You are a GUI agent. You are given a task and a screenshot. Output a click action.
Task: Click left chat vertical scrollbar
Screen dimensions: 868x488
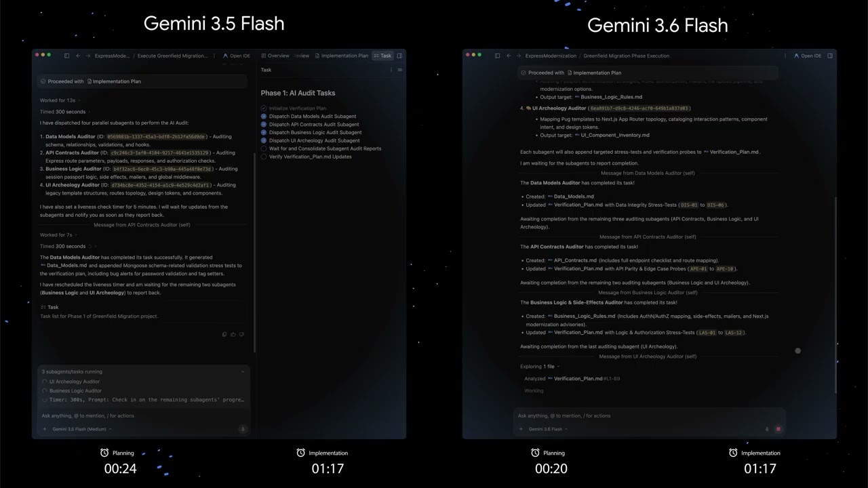coord(254,252)
